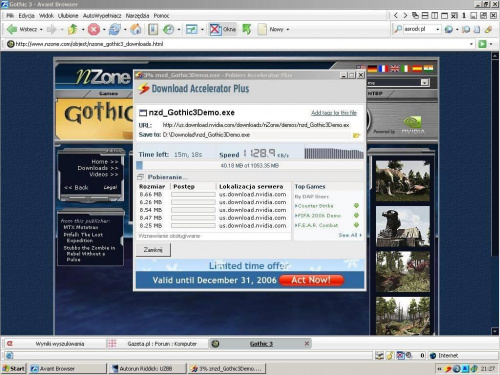Expand the Nowy button dropdown arrow
Viewport: 500px width, 375px height.
(288, 30)
